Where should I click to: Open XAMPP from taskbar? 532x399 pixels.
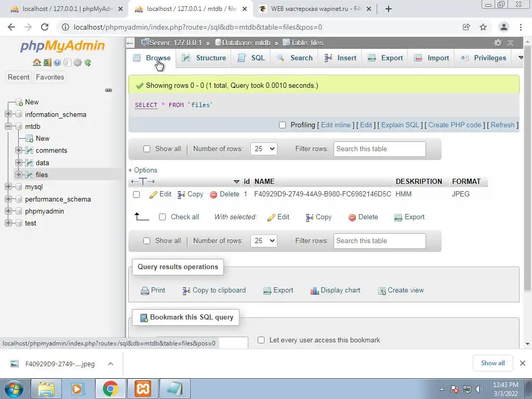point(143,389)
